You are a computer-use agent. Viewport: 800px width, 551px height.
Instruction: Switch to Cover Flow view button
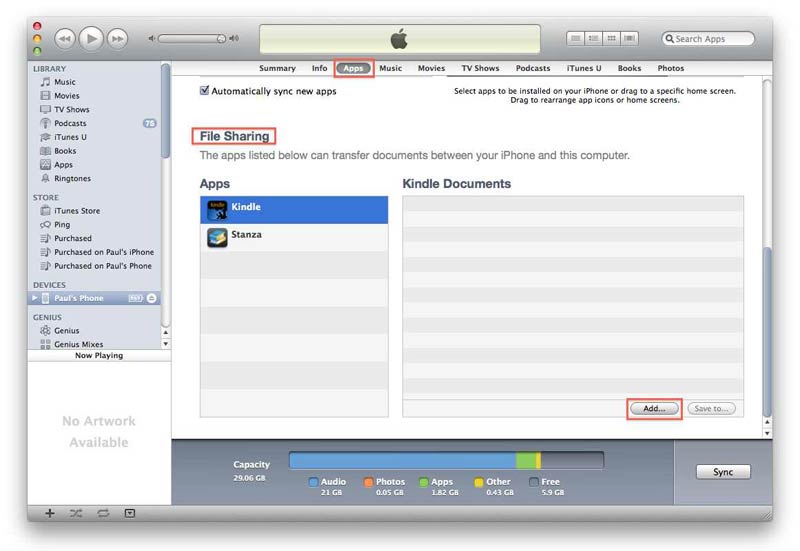pyautogui.click(x=630, y=39)
